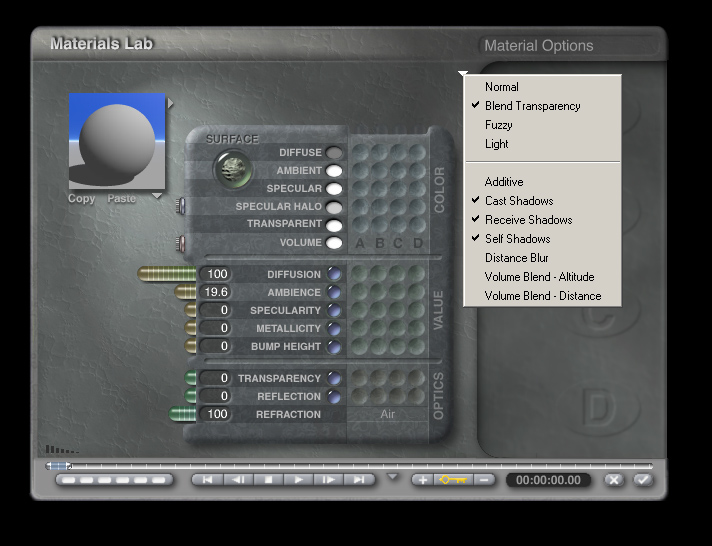712x546 pixels.
Task: Open refraction preset labeled Air
Action: click(x=388, y=414)
